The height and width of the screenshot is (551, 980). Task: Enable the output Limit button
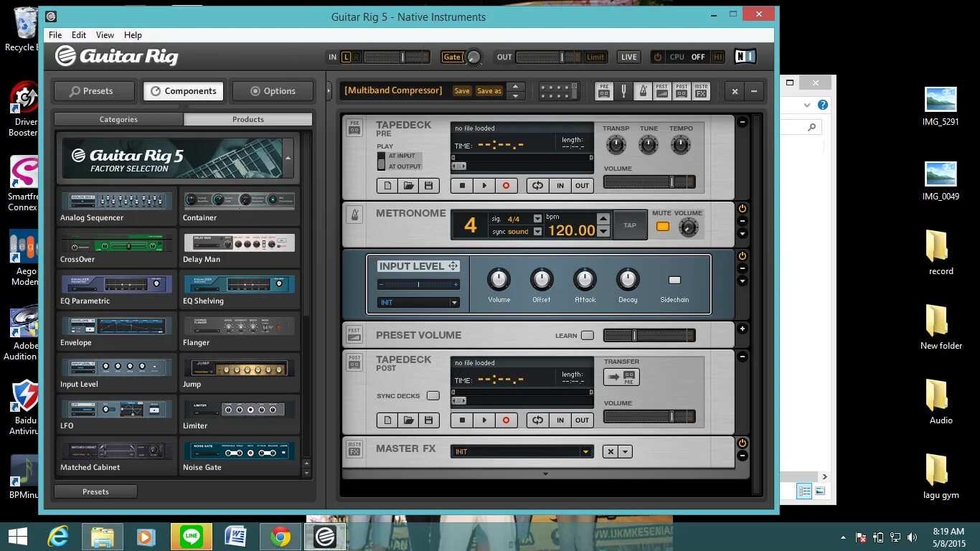click(595, 57)
